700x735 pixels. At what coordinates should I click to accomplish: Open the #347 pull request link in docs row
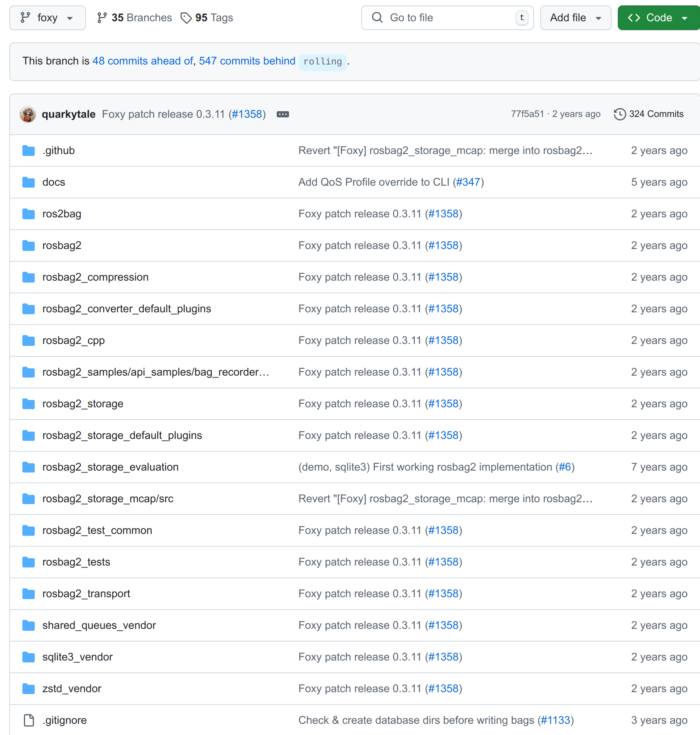point(468,182)
